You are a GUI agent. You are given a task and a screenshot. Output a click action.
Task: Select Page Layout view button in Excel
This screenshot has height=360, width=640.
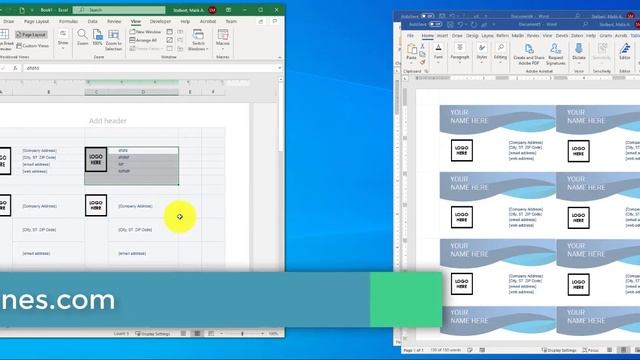(x=31, y=35)
